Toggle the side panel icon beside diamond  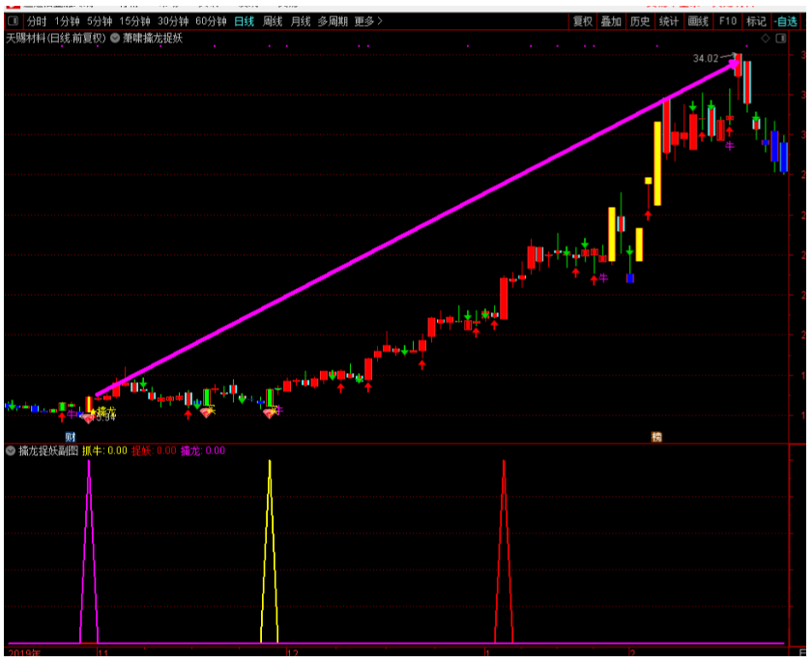779,39
